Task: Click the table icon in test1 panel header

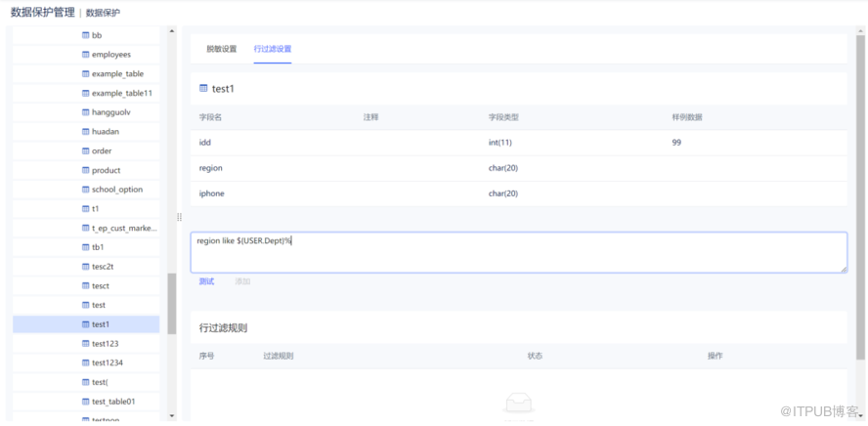Action: (203, 89)
